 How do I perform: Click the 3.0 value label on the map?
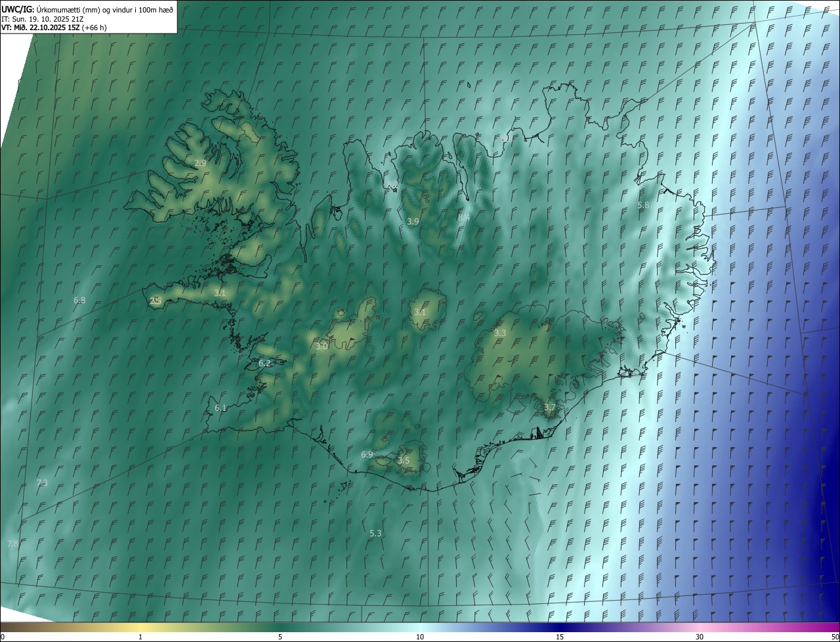[322, 347]
